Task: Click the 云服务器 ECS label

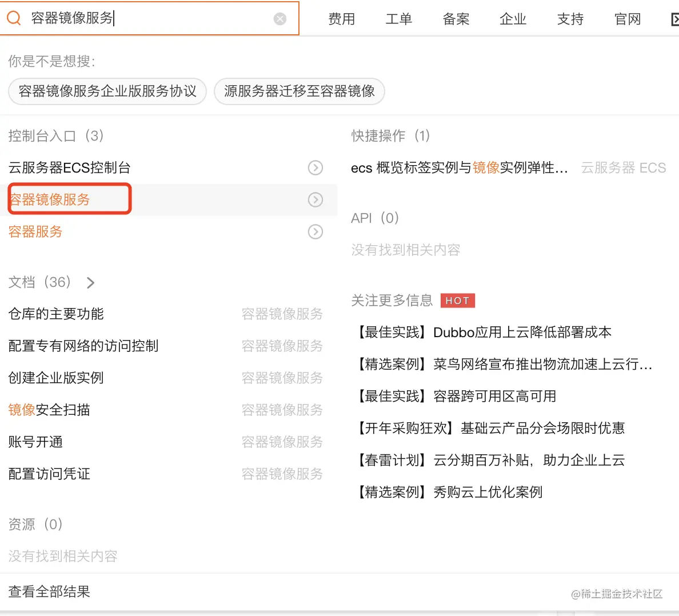Action: click(x=623, y=167)
